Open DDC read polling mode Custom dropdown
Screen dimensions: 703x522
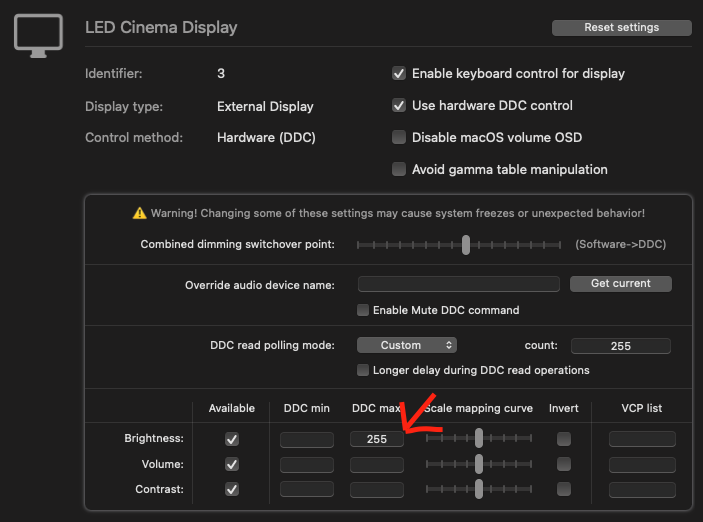coord(407,345)
